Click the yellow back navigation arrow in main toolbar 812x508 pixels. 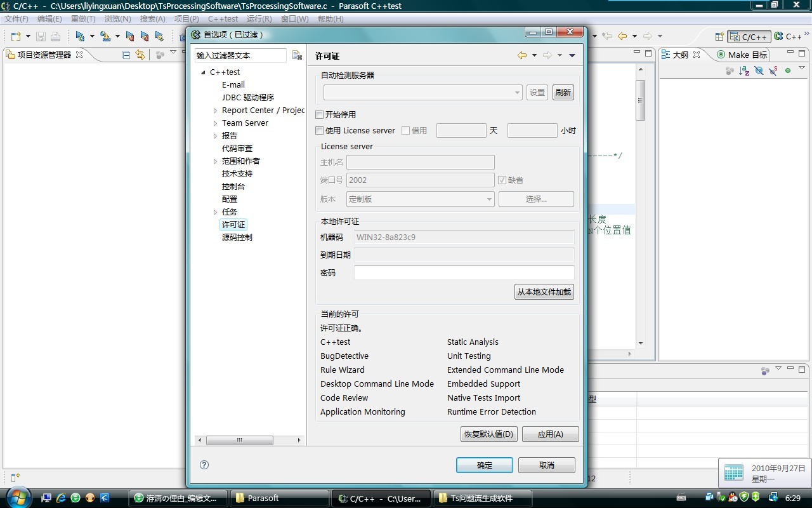(622, 36)
